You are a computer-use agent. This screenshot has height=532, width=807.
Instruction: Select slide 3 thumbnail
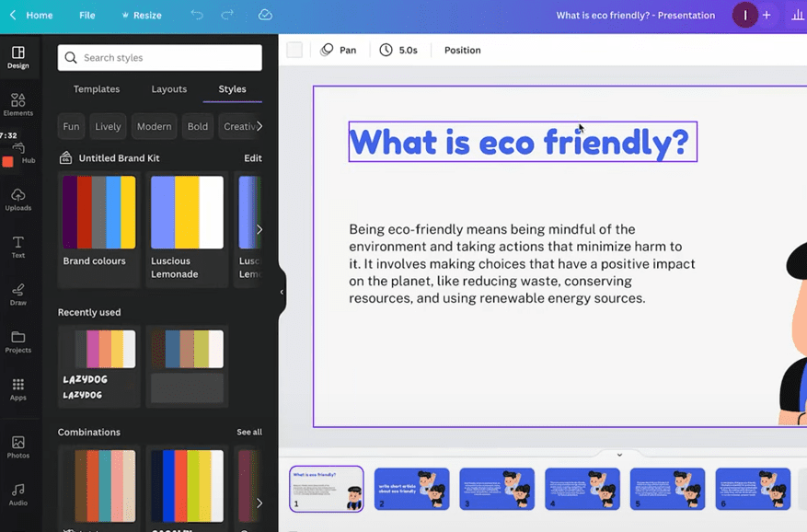pos(497,489)
